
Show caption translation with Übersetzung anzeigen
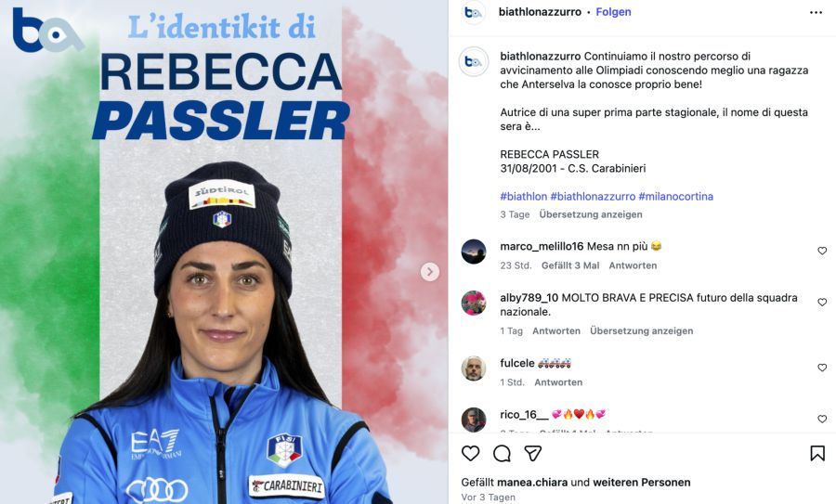pyautogui.click(x=591, y=214)
